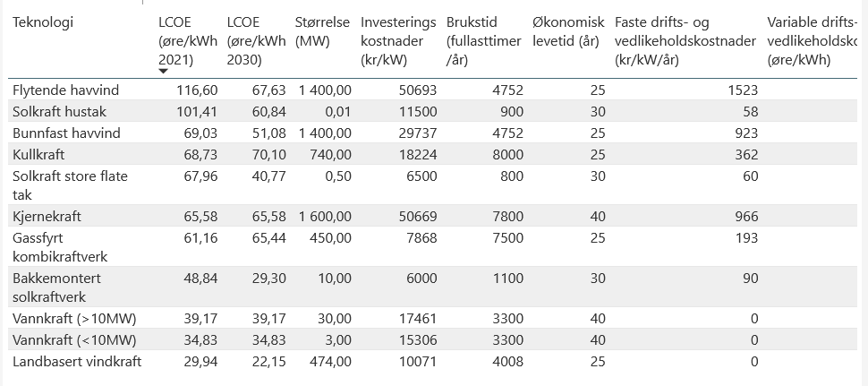Click the Solkraft store flate tak cell

coord(70,184)
